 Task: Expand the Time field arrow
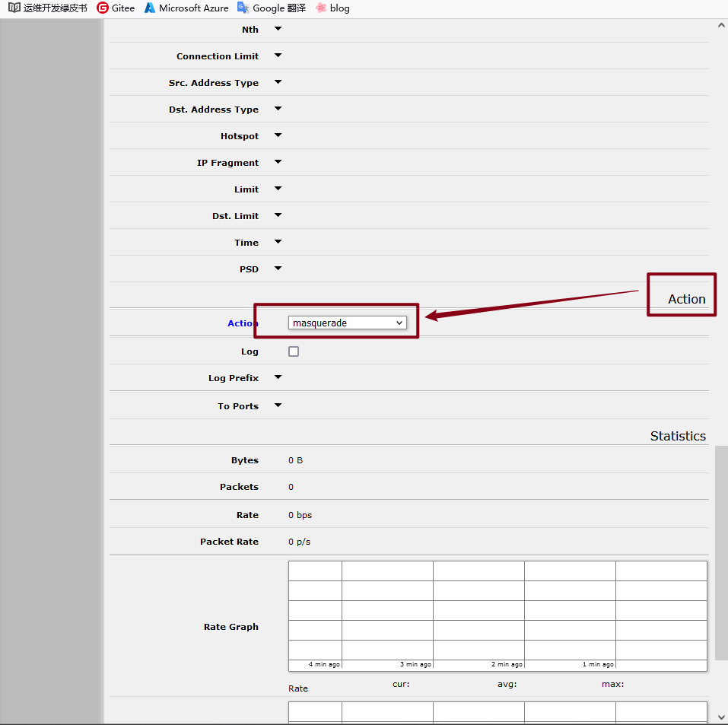coord(278,242)
